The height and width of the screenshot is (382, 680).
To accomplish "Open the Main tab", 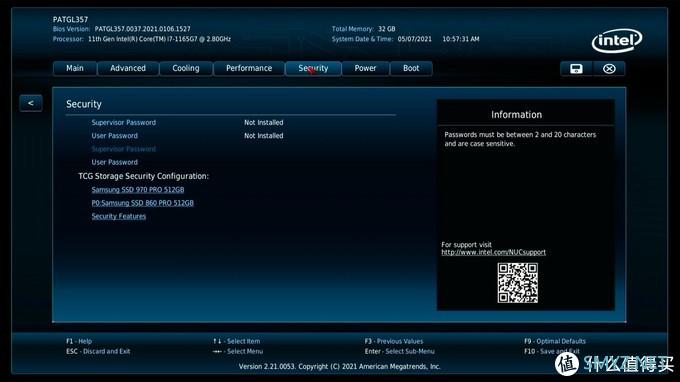I will [75, 69].
